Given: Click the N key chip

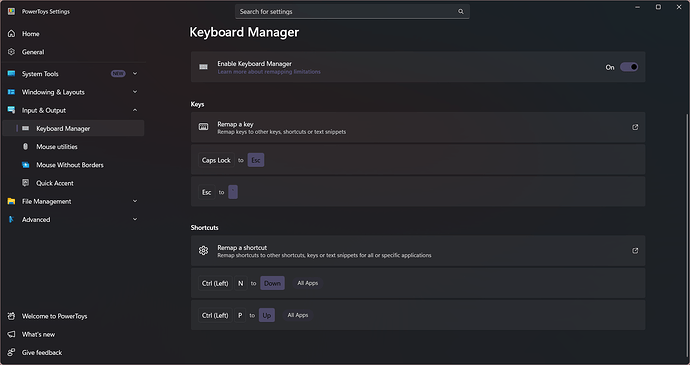Looking at the screenshot, I should click(240, 283).
